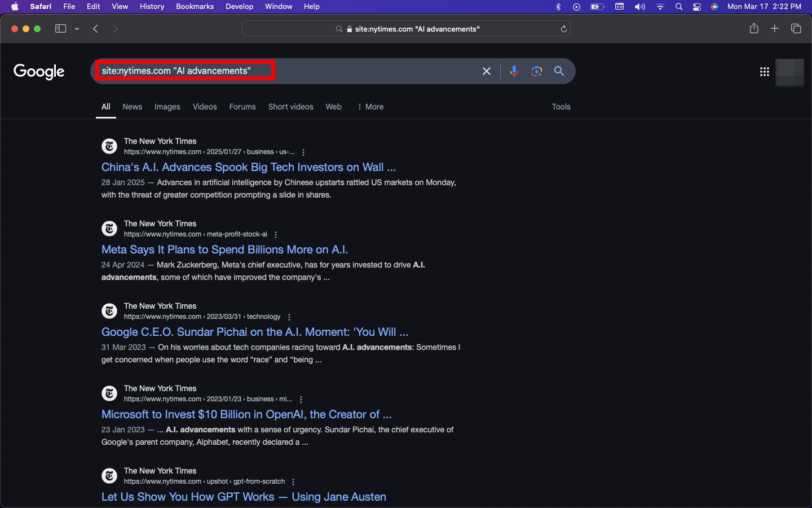Reload the page in the address bar

(x=563, y=29)
